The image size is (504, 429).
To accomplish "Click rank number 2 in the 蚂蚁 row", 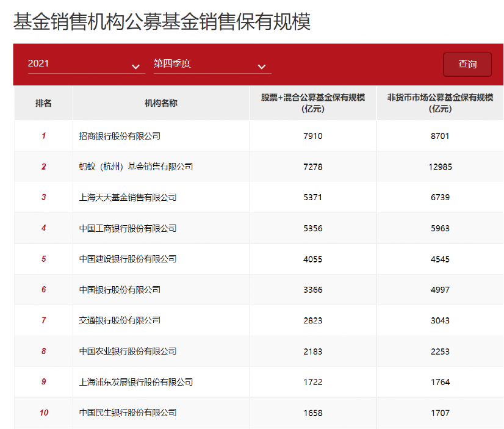I will (44, 167).
